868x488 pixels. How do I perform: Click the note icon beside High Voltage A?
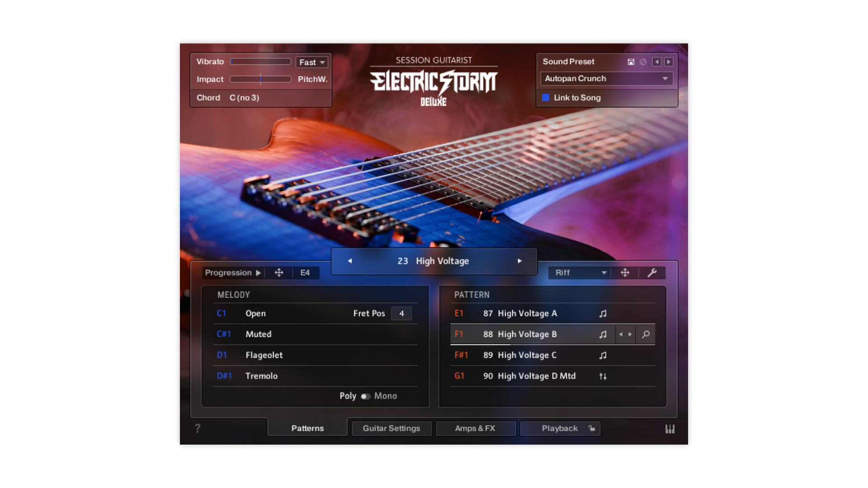coord(603,313)
